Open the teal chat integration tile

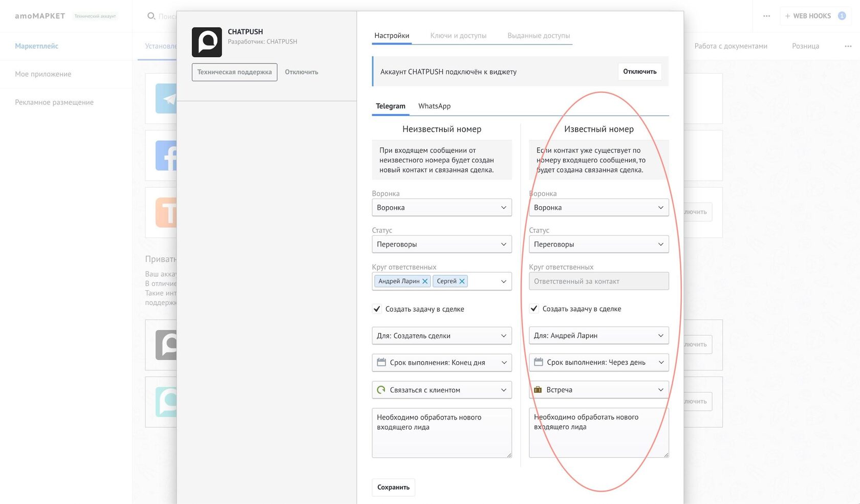click(166, 402)
